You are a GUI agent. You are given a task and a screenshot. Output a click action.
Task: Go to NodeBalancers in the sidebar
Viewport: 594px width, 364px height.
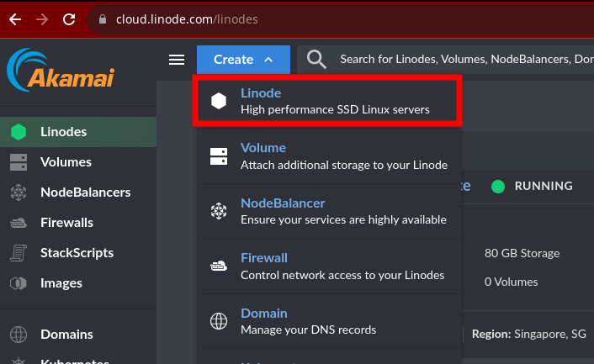78,193
